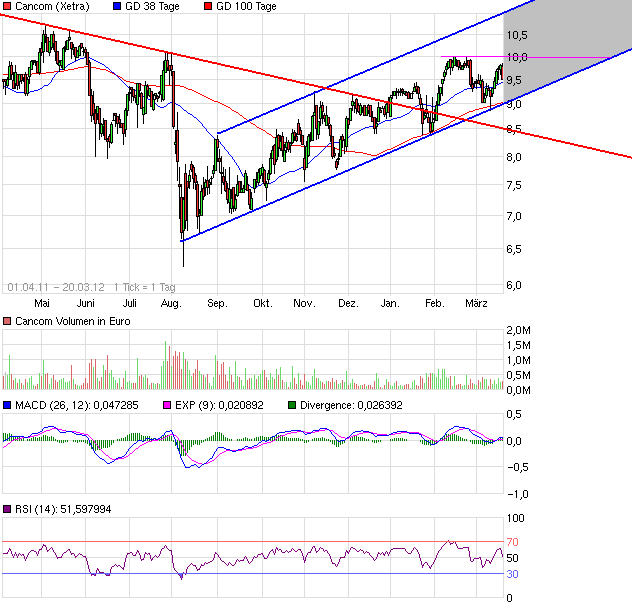Click the −1,0 MACD axis label

coord(517,494)
